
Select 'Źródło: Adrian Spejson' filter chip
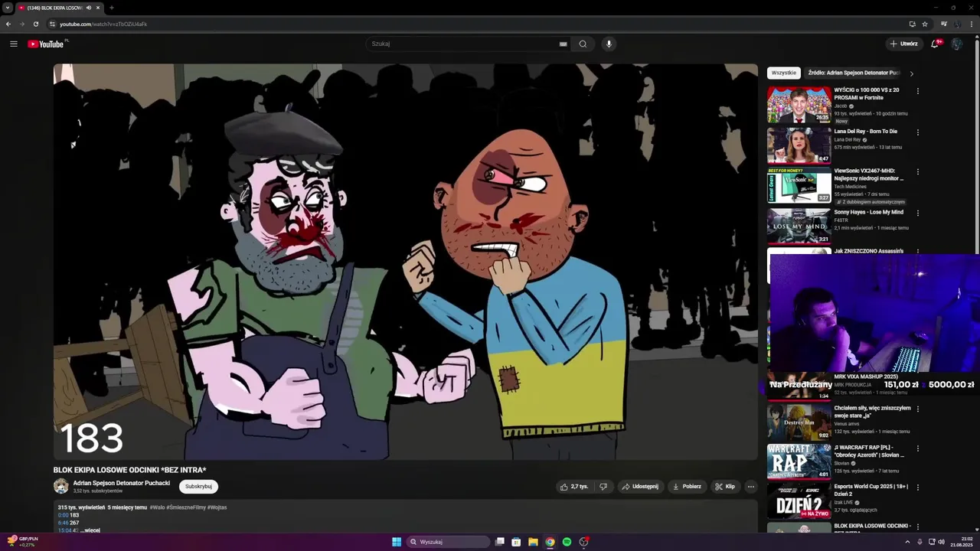pos(853,73)
